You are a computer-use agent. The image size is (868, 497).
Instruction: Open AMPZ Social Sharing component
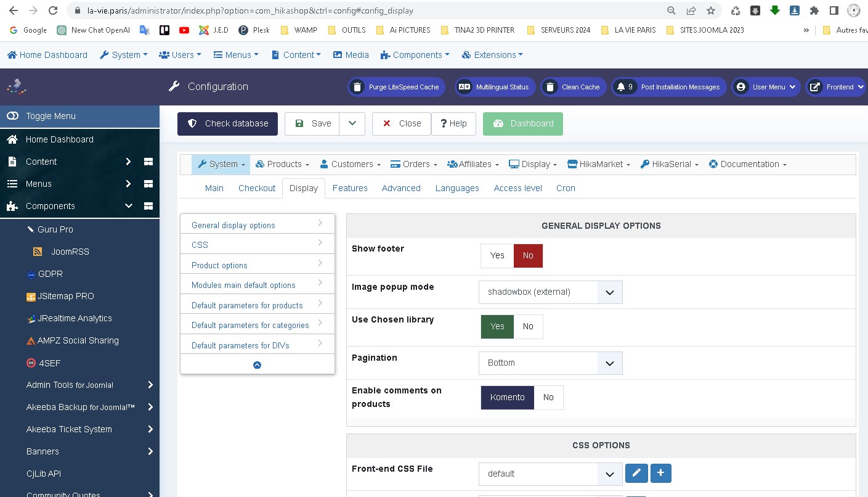click(73, 340)
